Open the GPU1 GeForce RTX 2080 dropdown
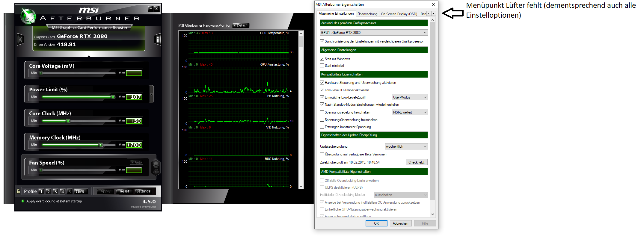 [x=374, y=33]
